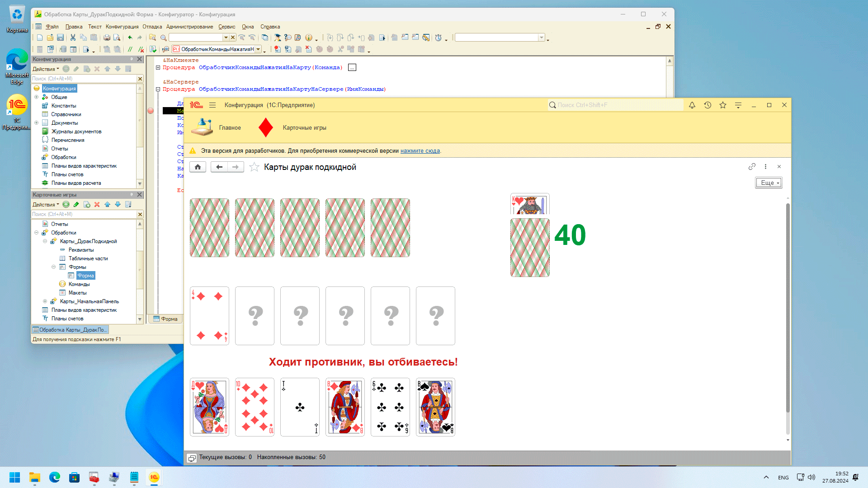Image resolution: width=868 pixels, height=488 pixels.
Task: Open the Действия dropdown in Конфигурация panel
Action: [x=46, y=69]
